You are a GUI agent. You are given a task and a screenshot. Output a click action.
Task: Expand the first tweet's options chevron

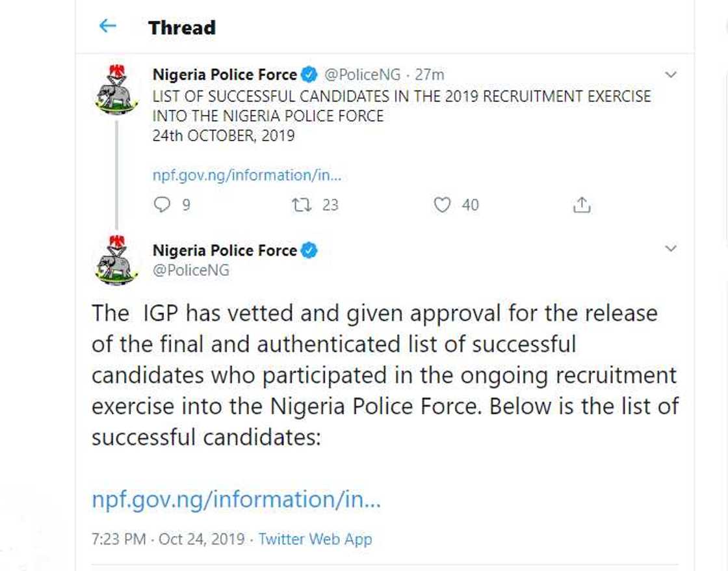coord(671,75)
